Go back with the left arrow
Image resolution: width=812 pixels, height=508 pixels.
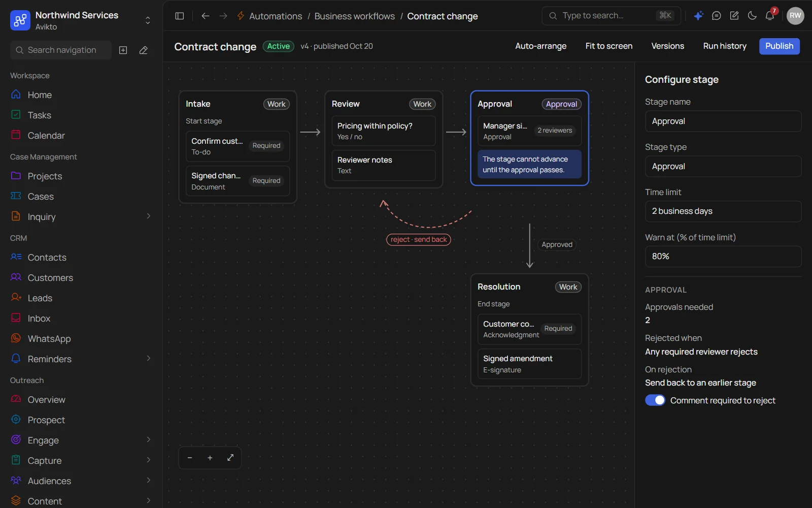coord(205,16)
